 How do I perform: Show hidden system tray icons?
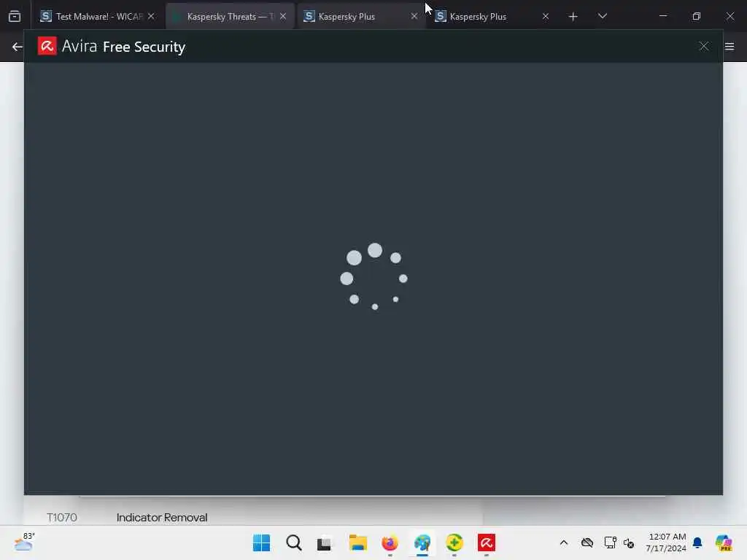[x=564, y=542]
